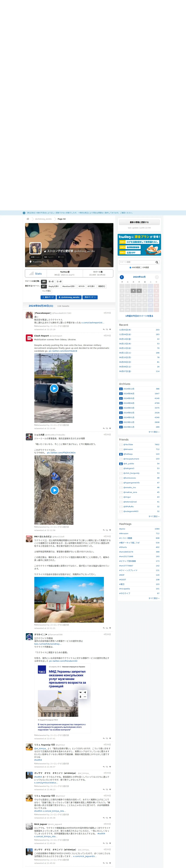
Task: Click avatar icon beside @hottaqu friend
Action: (x=121, y=454)
